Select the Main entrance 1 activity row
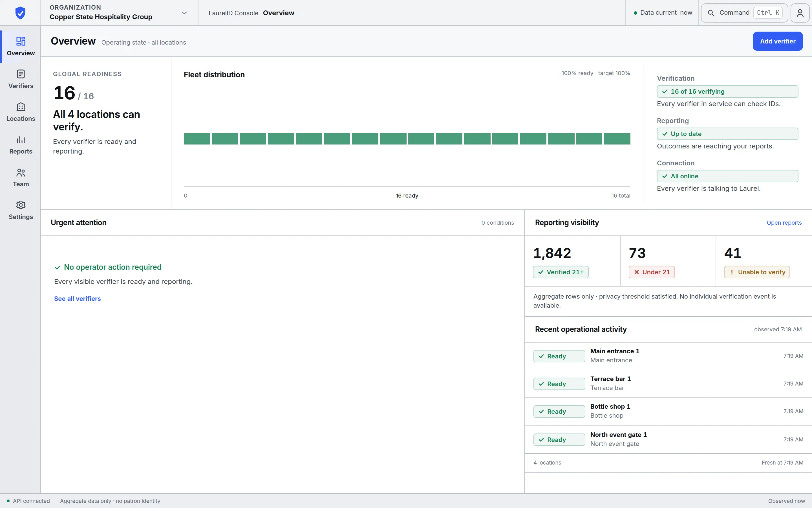This screenshot has height=508, width=812. (x=668, y=356)
